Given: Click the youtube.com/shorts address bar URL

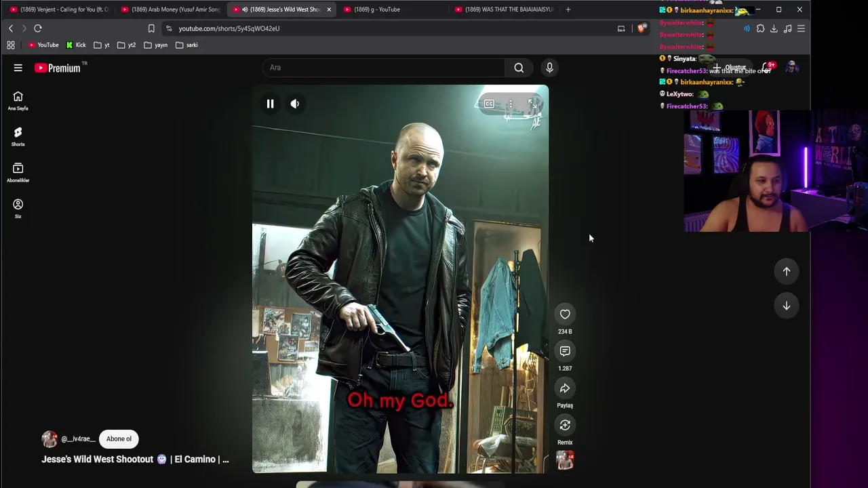Looking at the screenshot, I should (x=229, y=28).
